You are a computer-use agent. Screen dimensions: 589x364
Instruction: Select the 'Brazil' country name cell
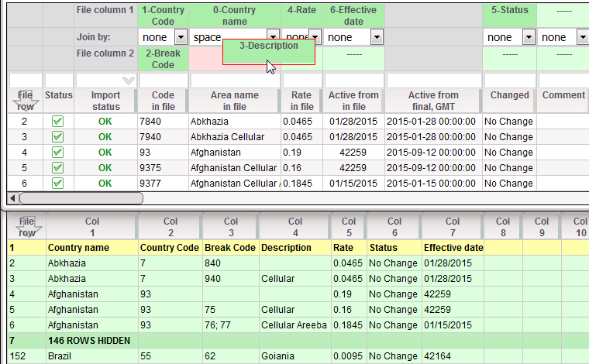coord(92,355)
